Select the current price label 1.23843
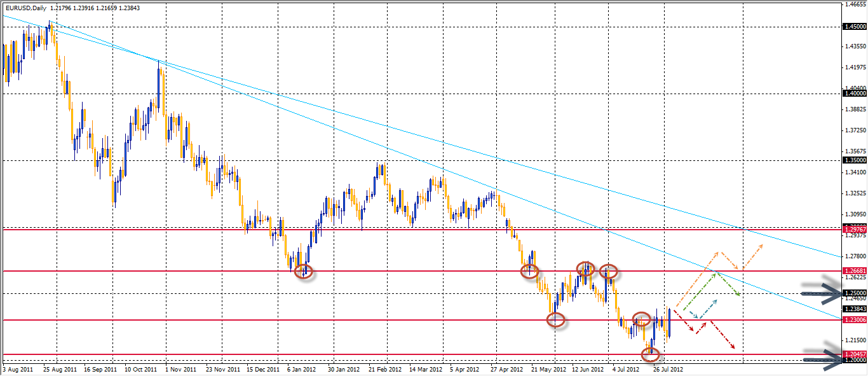Screen dimensions: 868x376 854,309
